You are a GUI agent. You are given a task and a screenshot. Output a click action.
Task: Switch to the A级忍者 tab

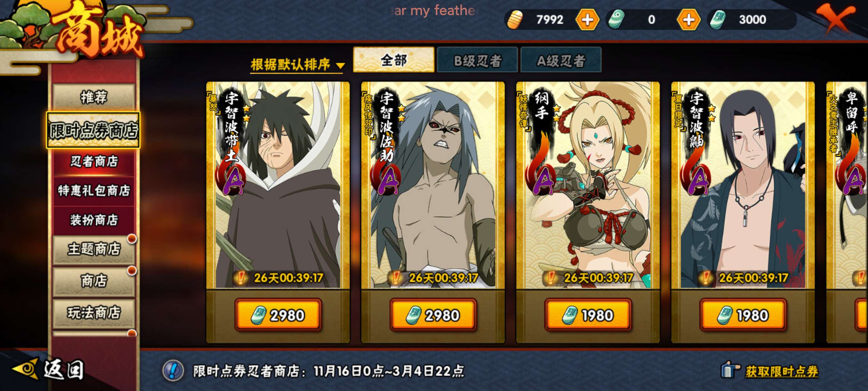click(x=561, y=60)
